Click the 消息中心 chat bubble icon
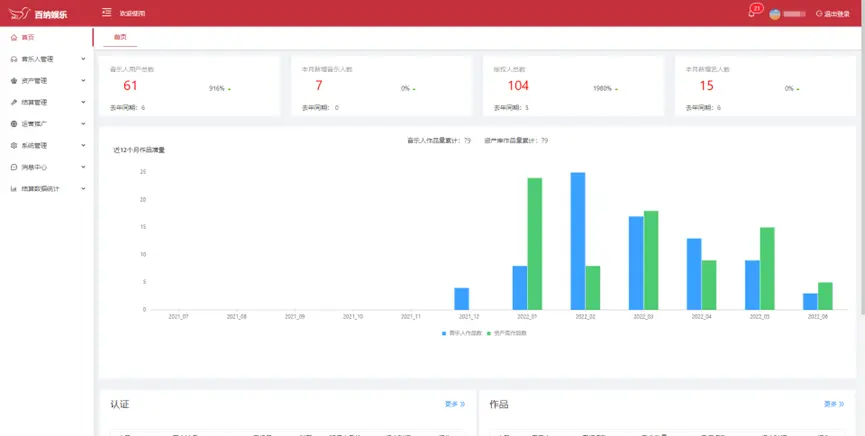The image size is (865, 436). tap(13, 167)
